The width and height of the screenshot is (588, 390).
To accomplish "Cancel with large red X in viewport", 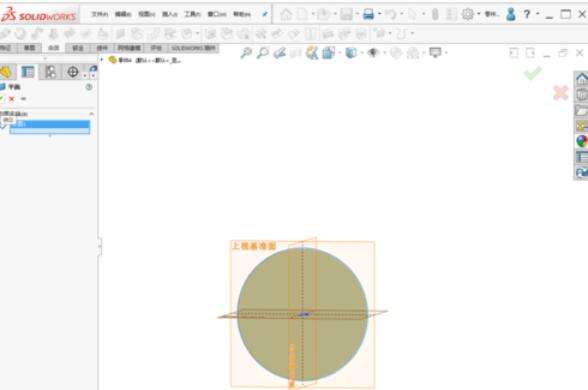I will [x=561, y=93].
